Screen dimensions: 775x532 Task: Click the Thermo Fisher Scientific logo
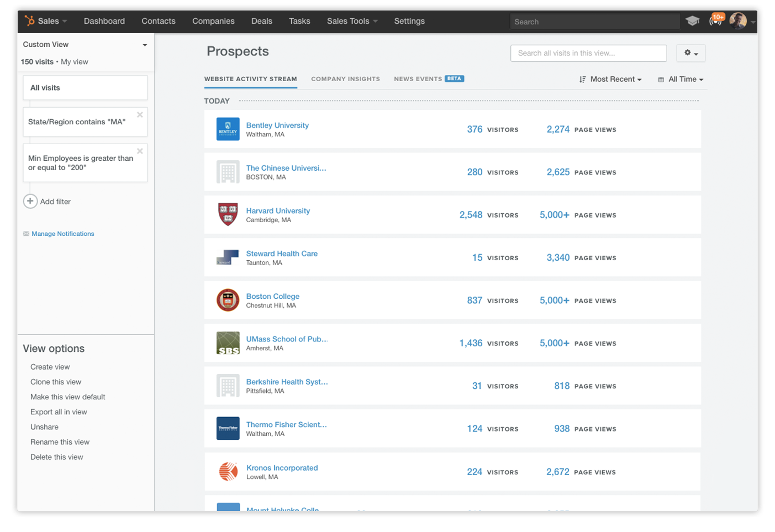click(228, 428)
